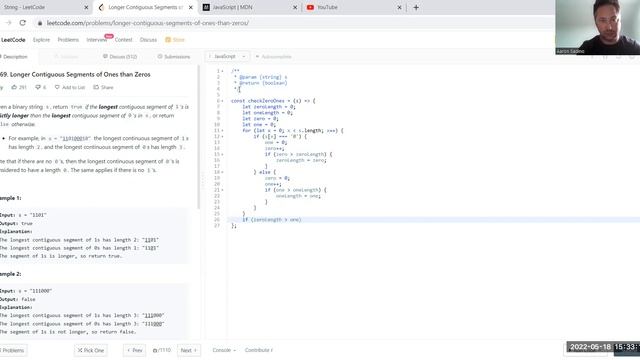Open the Contribute link

coord(258,350)
